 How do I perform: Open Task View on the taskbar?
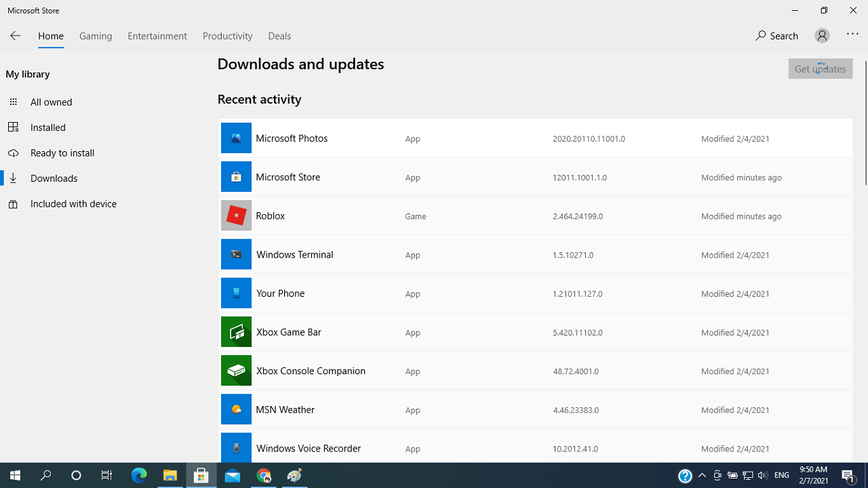[106, 475]
